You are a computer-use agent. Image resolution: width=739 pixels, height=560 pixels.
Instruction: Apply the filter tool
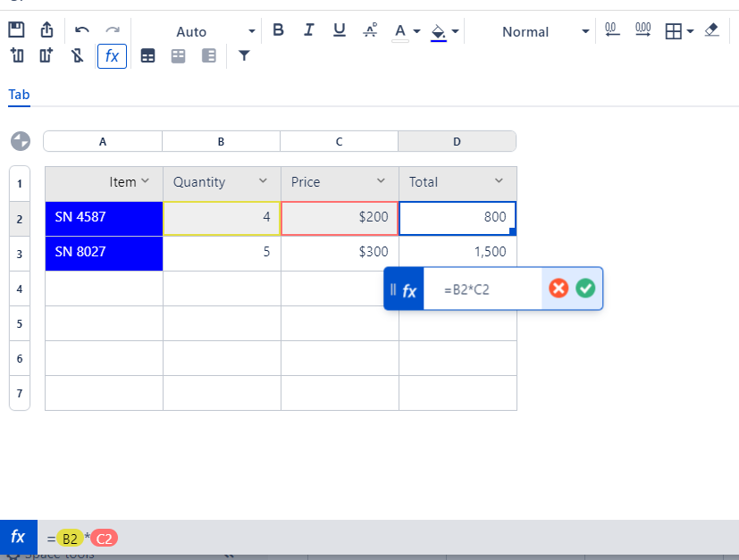[x=243, y=55]
